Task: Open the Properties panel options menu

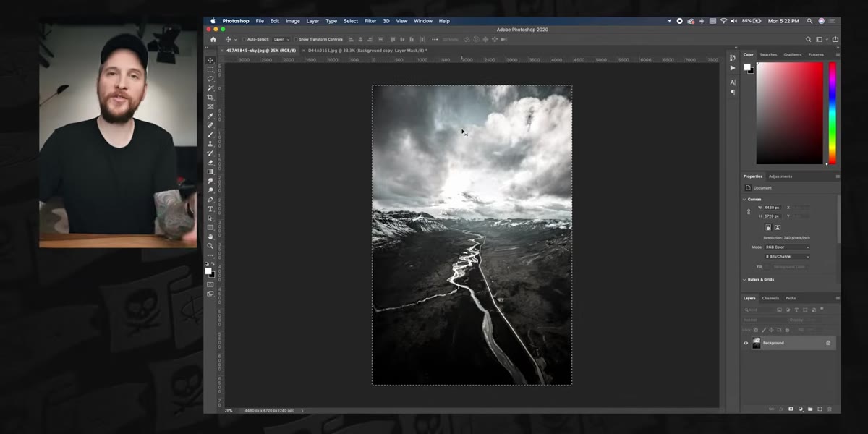Action: coord(838,176)
